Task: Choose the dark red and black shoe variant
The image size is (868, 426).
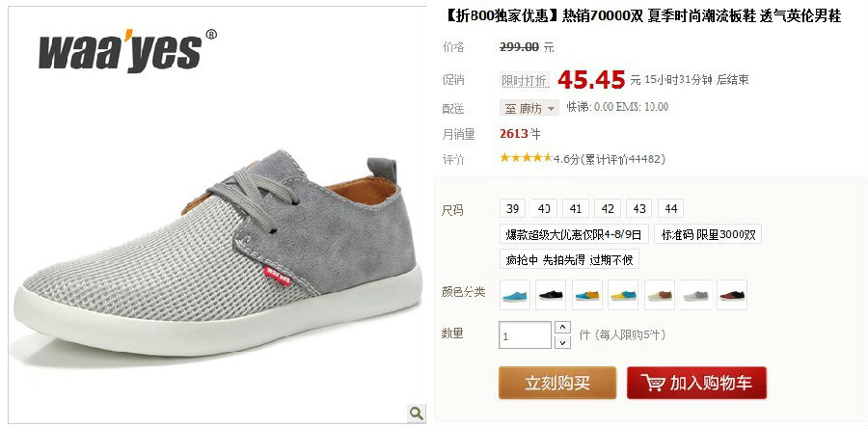Action: [x=732, y=295]
